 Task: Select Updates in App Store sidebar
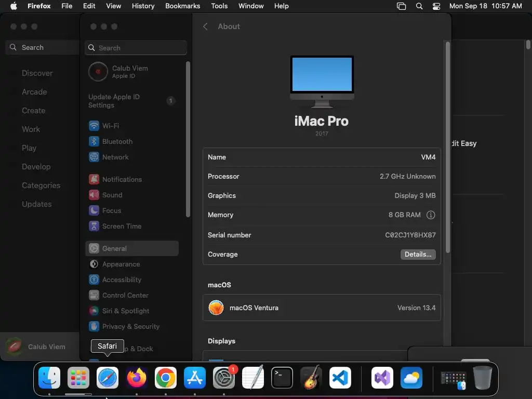point(37,204)
